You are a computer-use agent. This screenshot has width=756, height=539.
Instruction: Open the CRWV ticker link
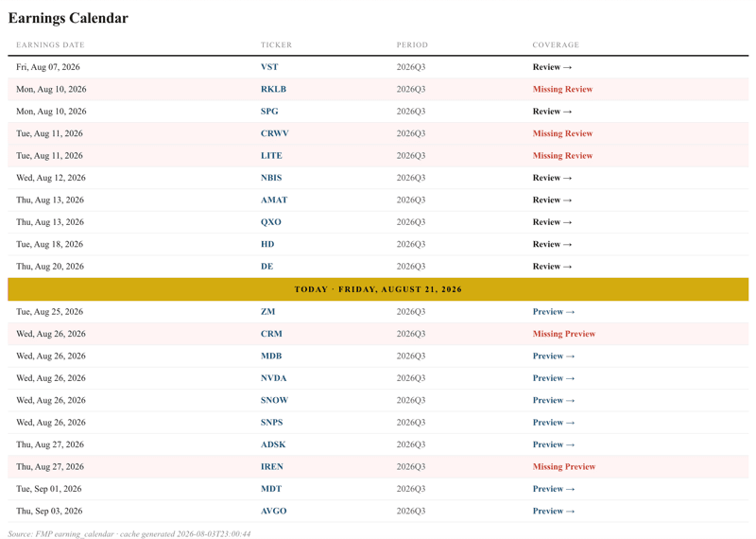pyautogui.click(x=274, y=133)
